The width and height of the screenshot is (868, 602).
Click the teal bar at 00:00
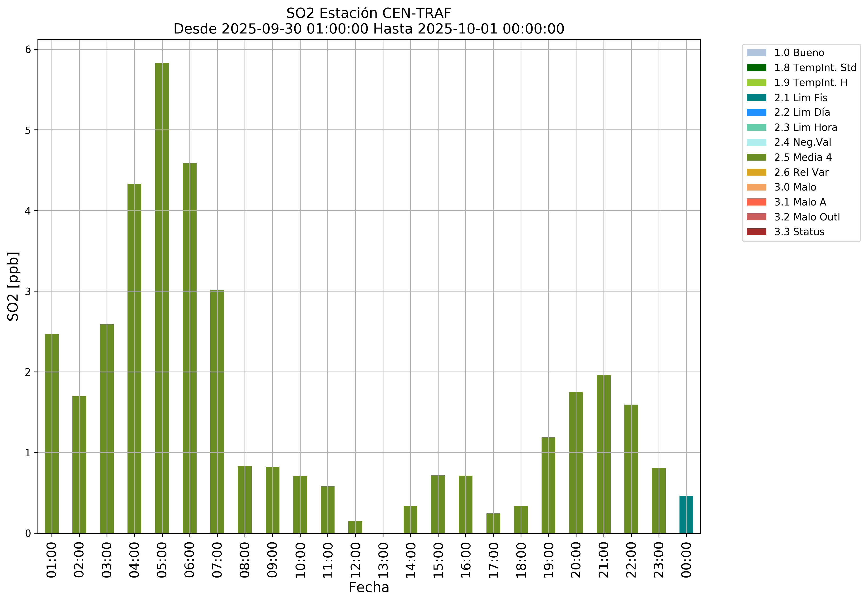(686, 514)
